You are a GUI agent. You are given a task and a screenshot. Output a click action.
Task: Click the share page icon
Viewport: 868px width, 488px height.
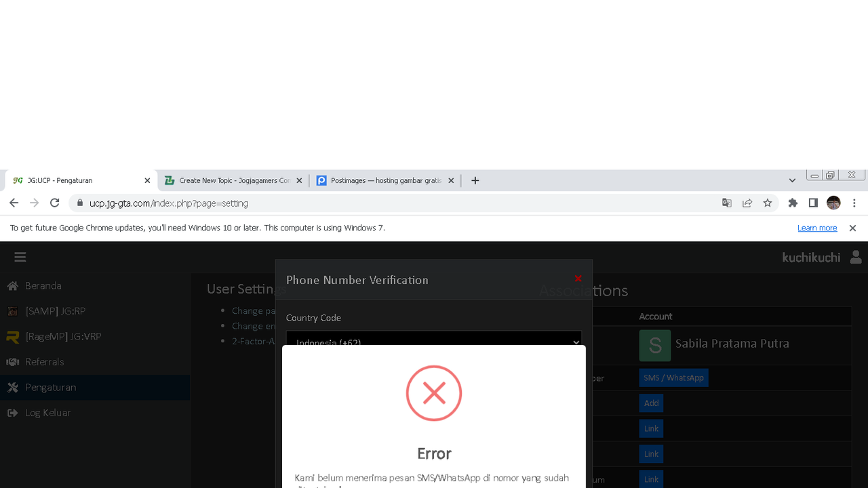tap(747, 203)
